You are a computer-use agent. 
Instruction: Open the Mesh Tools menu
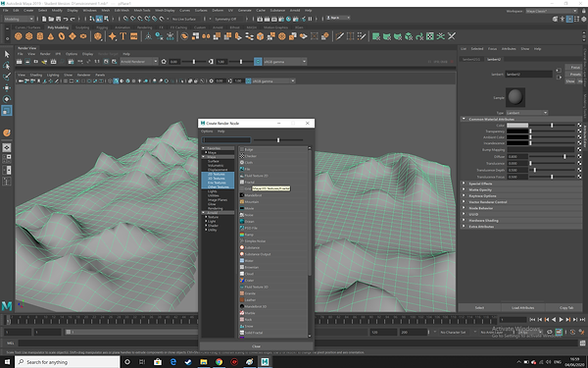coord(142,11)
